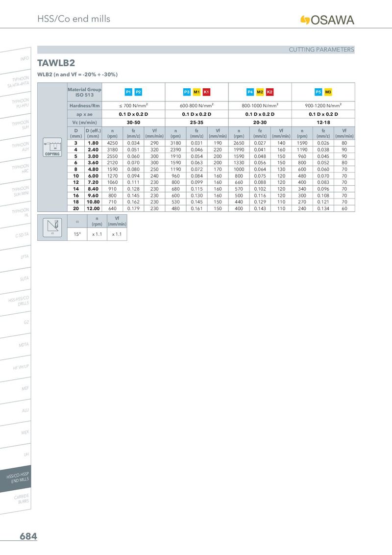Click the 15° angle cell
The width and height of the screenshot is (392, 555).
(77, 234)
